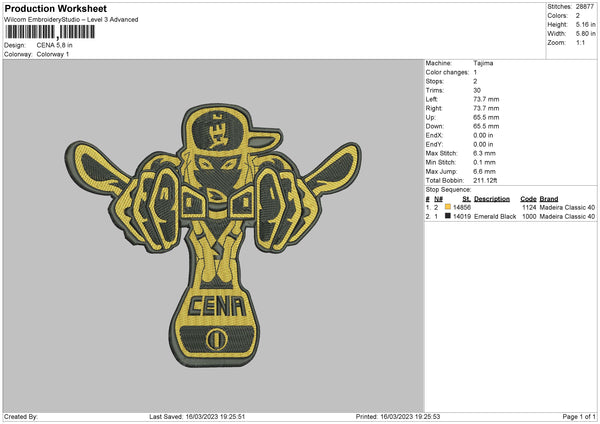Click the 'N#' column header
600x424 pixels.
point(439,199)
